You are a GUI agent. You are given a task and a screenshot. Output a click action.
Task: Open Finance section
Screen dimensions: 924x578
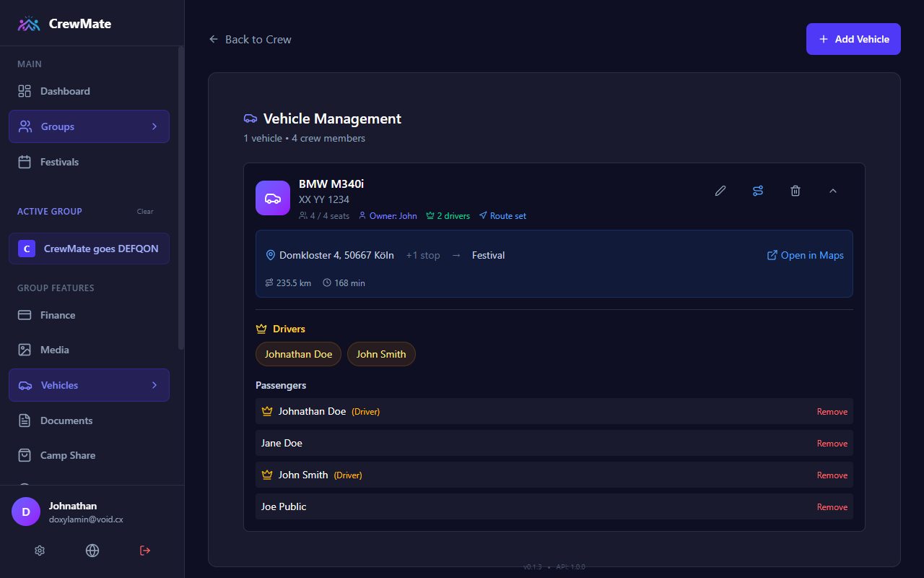point(89,315)
